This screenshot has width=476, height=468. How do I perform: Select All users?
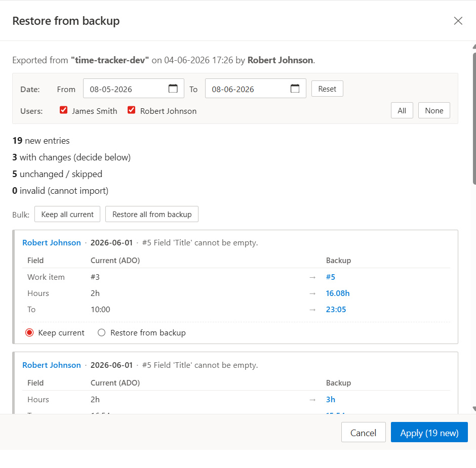[402, 110]
